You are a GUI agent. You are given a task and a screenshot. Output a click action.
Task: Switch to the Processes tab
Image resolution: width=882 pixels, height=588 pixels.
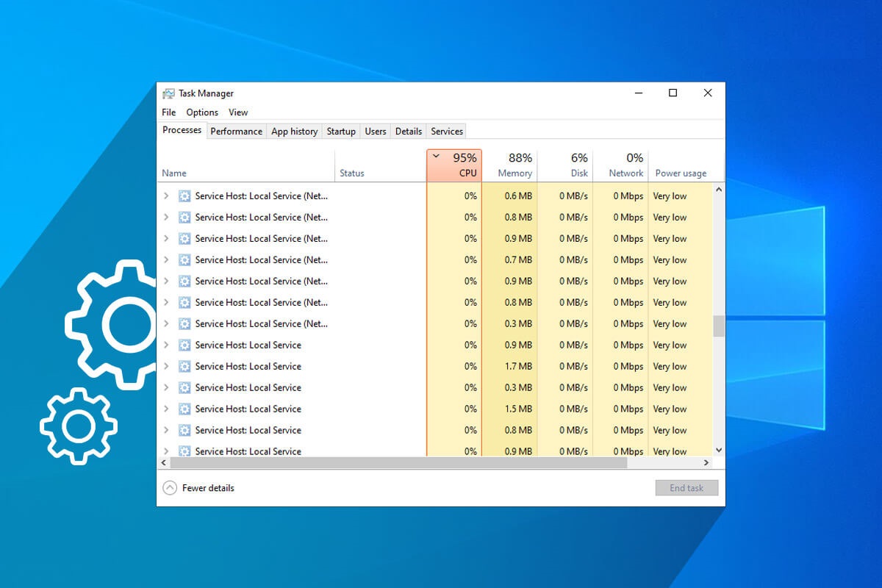pos(182,130)
